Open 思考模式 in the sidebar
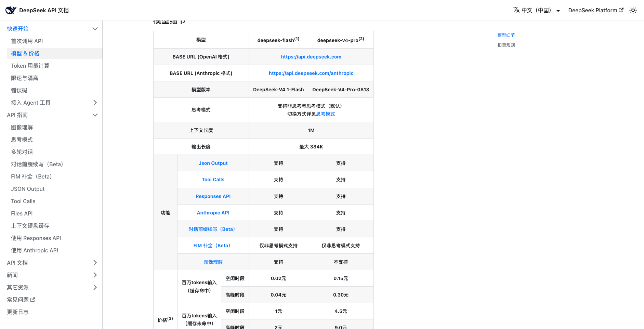This screenshot has height=329, width=644. (x=22, y=140)
